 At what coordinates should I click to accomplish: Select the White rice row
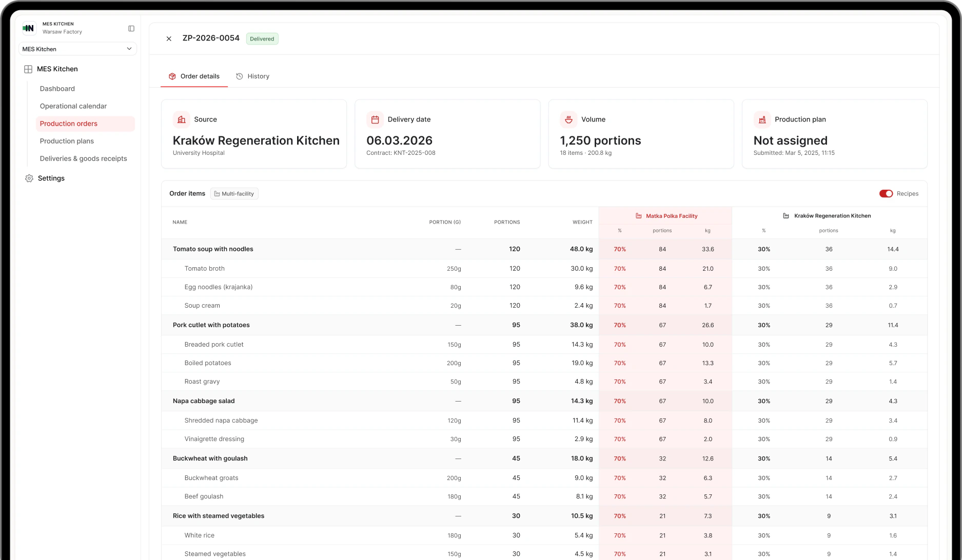pyautogui.click(x=544, y=535)
